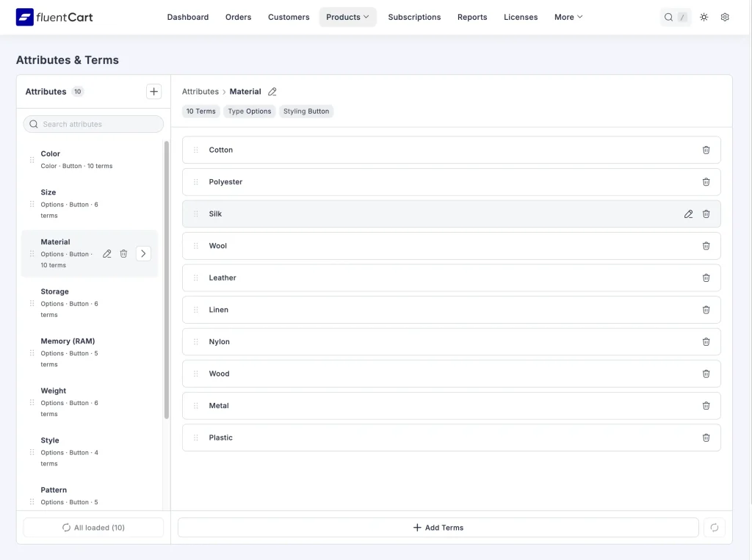
Task: Open the global search icon
Action: 668,18
